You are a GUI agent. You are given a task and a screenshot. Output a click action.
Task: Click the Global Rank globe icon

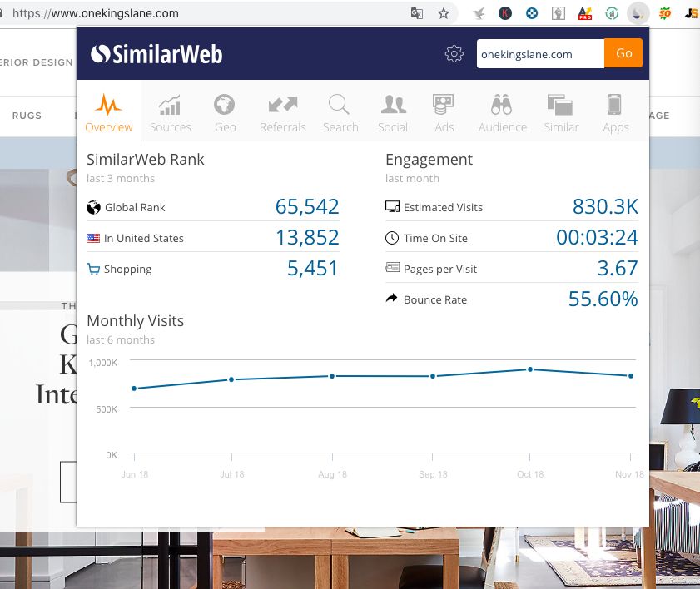pos(93,207)
